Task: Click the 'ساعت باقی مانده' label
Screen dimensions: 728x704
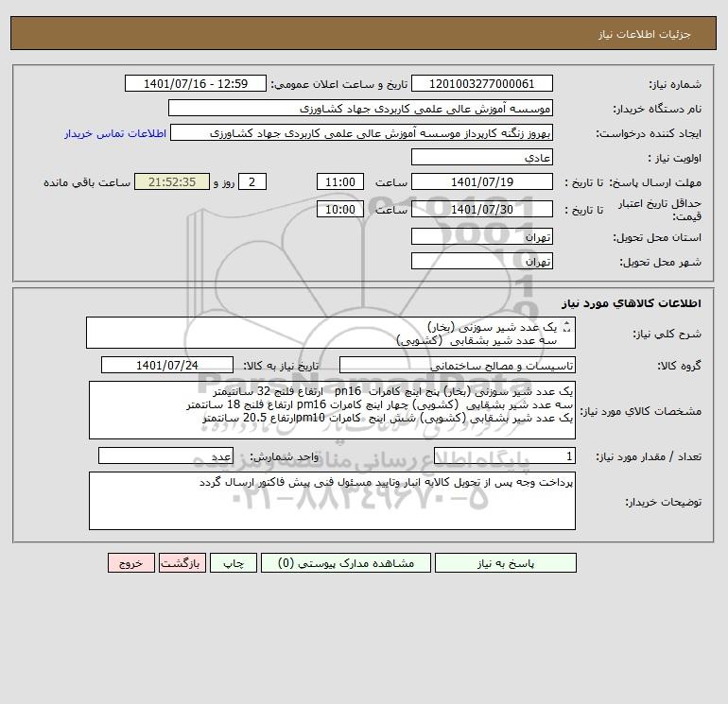Action: (87, 182)
